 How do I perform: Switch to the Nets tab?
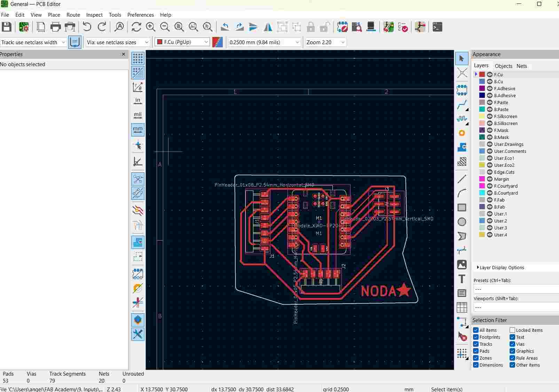[521, 66]
